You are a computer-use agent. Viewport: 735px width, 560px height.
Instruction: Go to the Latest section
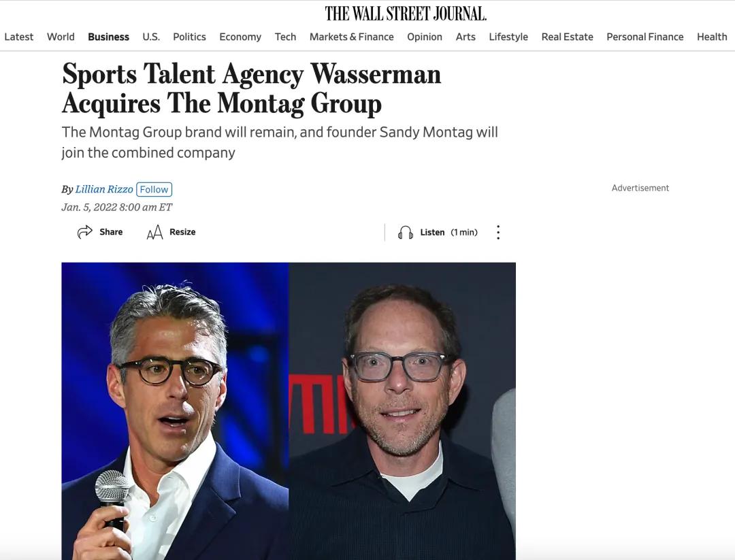point(19,37)
